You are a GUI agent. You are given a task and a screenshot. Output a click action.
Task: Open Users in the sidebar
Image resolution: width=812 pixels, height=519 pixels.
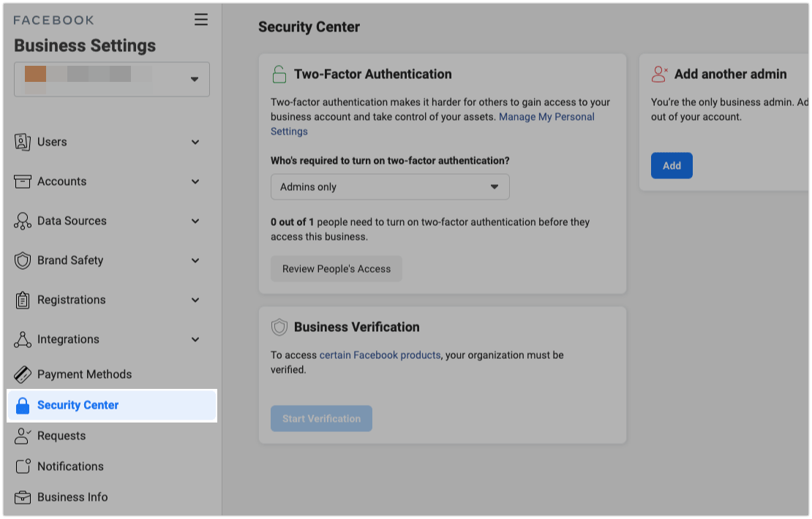point(52,142)
